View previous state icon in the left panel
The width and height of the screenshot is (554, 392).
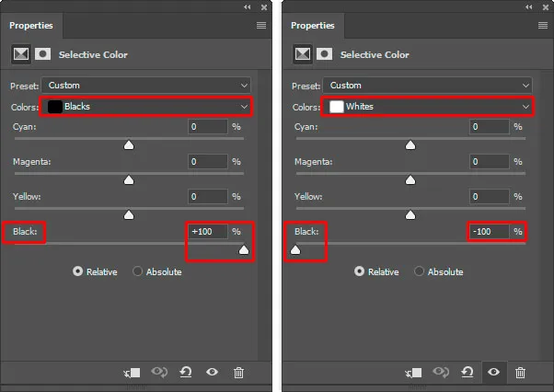click(x=159, y=372)
